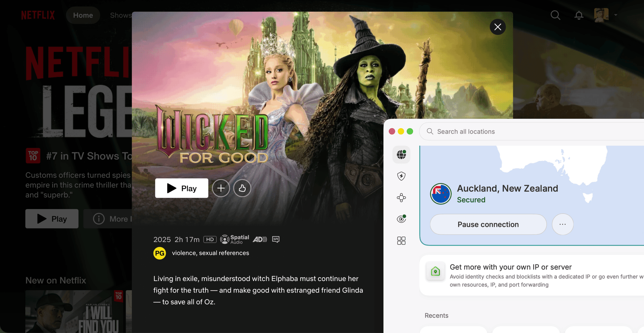Play Wicked For Good
Viewport: 644px width, 333px height.
coord(182,188)
